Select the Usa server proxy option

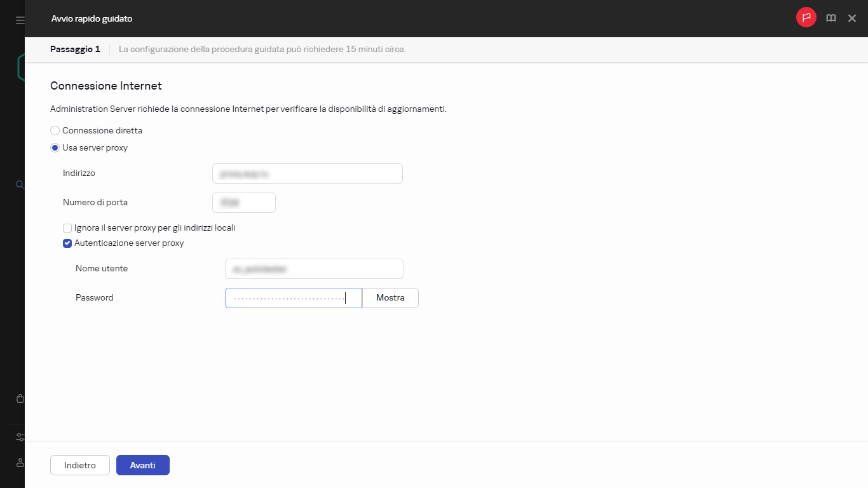coord(55,147)
